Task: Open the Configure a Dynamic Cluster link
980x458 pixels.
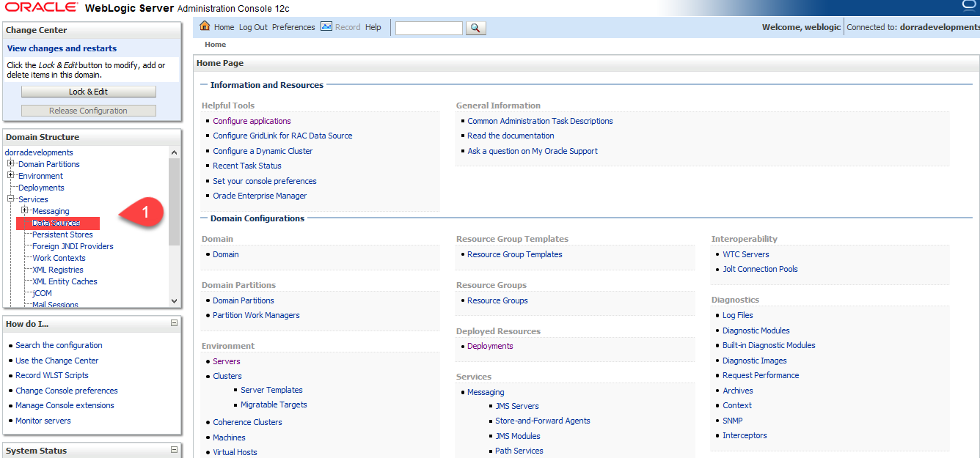Action: (263, 151)
